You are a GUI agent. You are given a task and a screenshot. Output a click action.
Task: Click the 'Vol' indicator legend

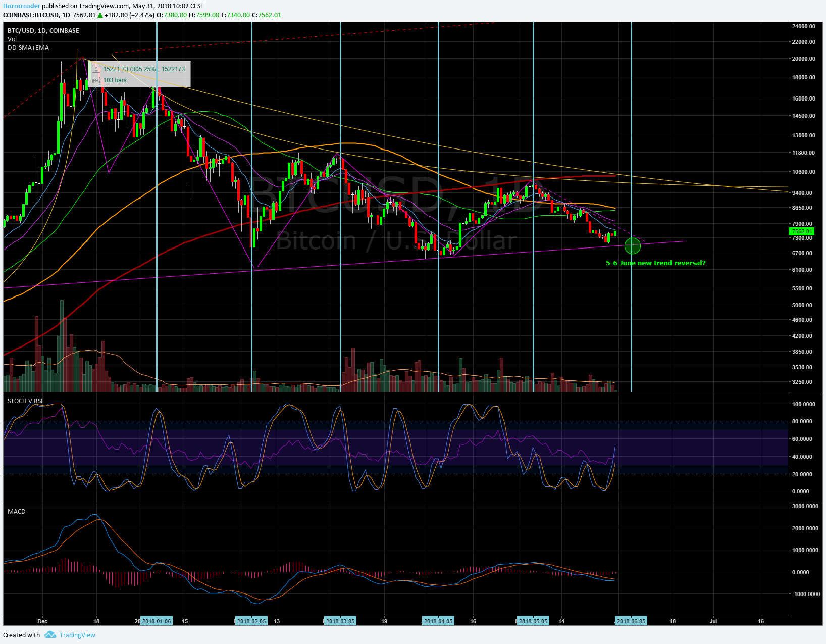tap(12, 39)
